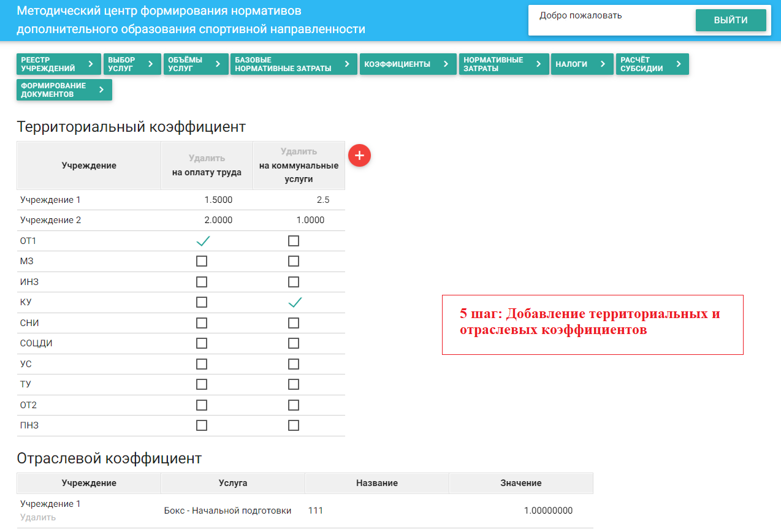The height and width of the screenshot is (532, 781).
Task: Enable МЗ checkbox in оплату труда column
Action: 202,262
